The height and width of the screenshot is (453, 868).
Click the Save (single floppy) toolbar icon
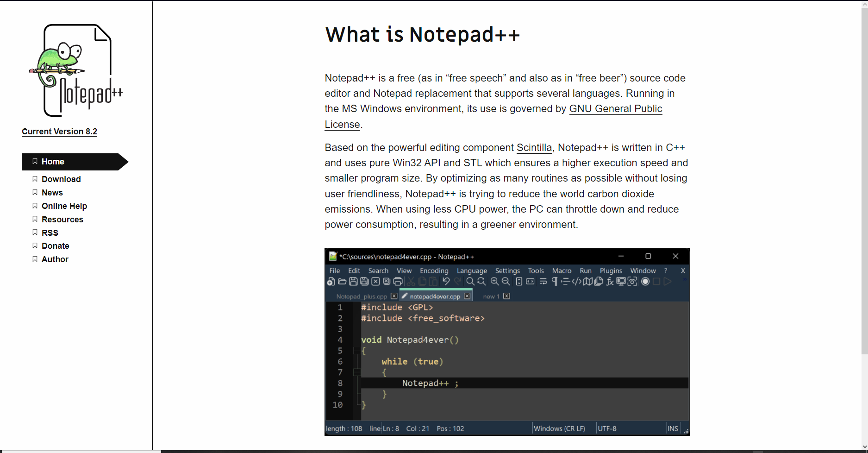tap(353, 282)
